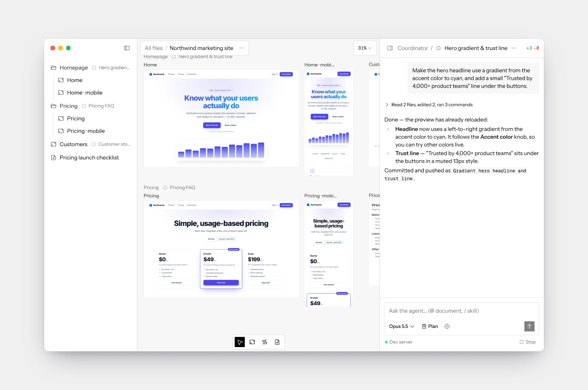The width and height of the screenshot is (588, 390).
Task: Open the Home page canvas thumbnail
Action: pyautogui.click(x=221, y=118)
